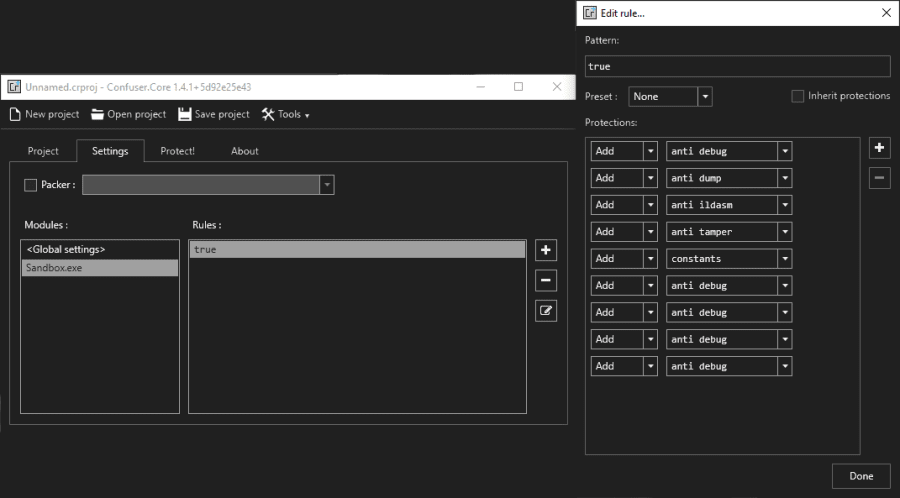Remove the selected rule with minus icon

pyautogui.click(x=546, y=280)
